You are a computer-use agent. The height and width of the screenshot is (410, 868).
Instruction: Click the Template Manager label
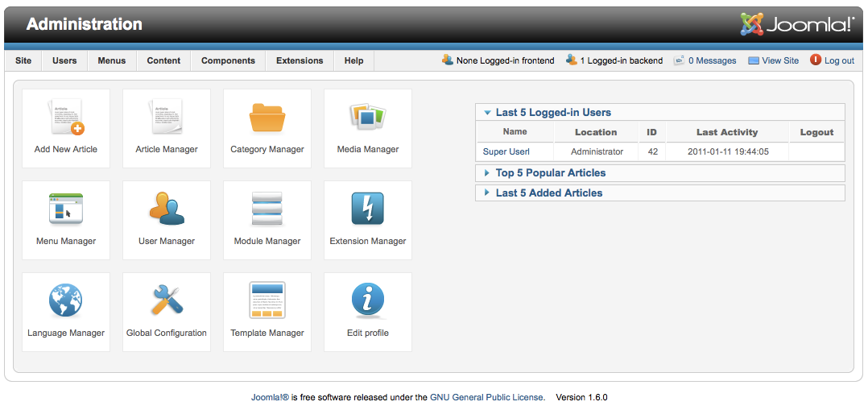point(267,333)
